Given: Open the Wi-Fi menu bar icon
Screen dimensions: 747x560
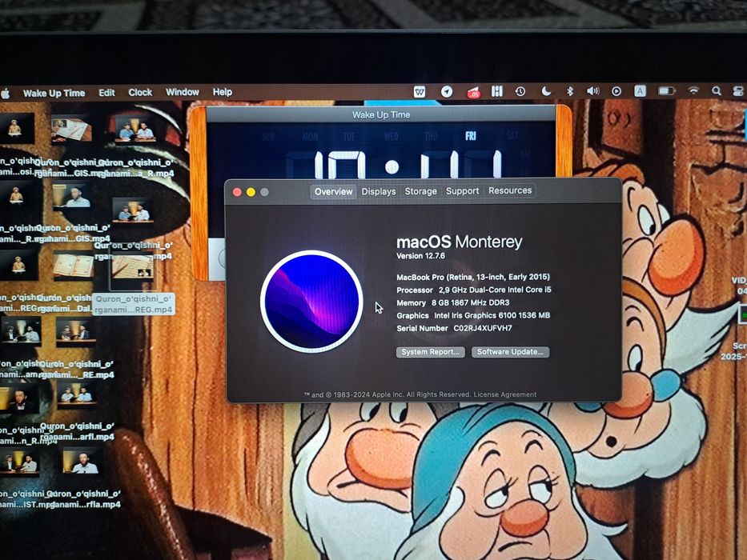Looking at the screenshot, I should point(693,90).
